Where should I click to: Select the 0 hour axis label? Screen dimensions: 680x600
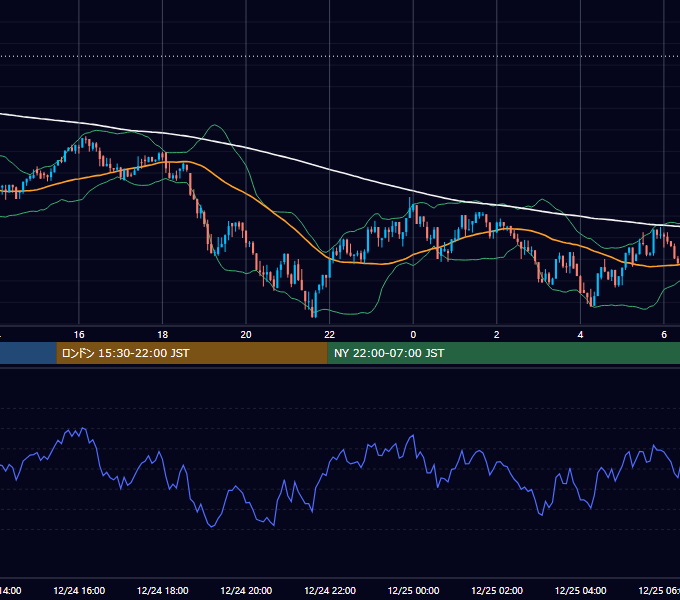413,335
